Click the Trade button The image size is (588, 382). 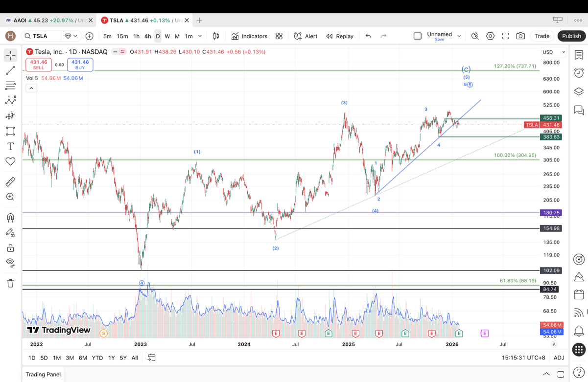pyautogui.click(x=542, y=36)
